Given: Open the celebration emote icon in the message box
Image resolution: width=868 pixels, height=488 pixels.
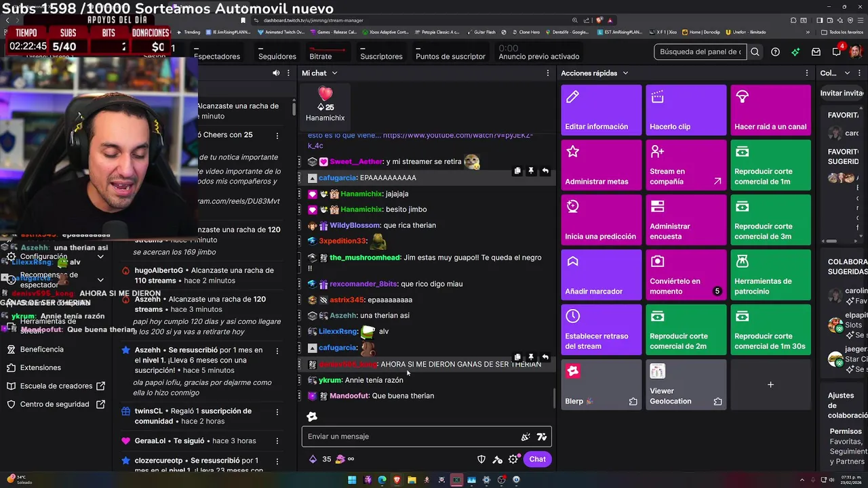Looking at the screenshot, I should (x=526, y=437).
